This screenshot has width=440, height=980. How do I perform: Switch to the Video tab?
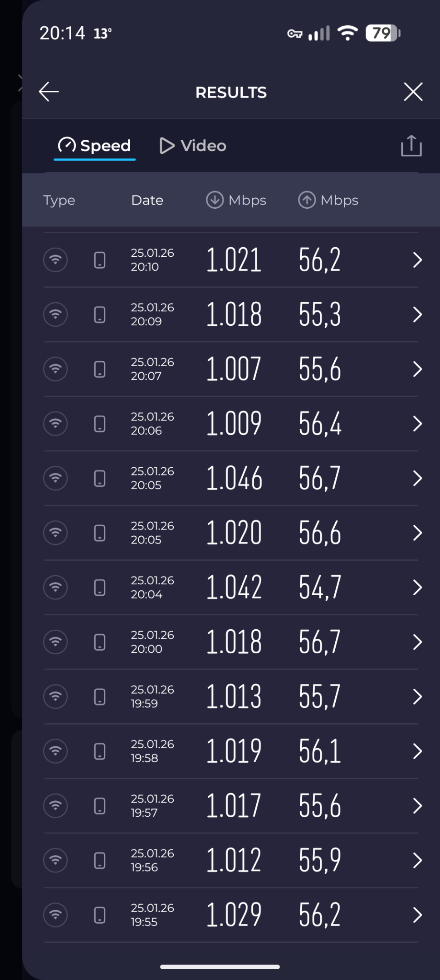pyautogui.click(x=193, y=146)
